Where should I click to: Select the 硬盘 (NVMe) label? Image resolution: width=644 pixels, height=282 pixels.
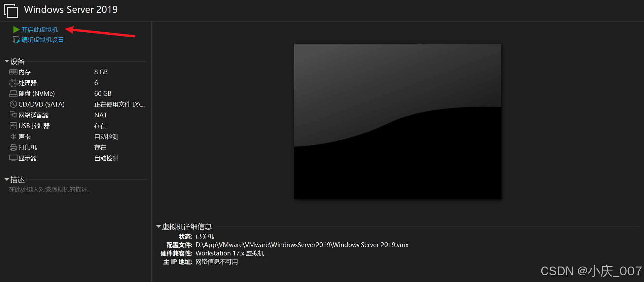[37, 93]
